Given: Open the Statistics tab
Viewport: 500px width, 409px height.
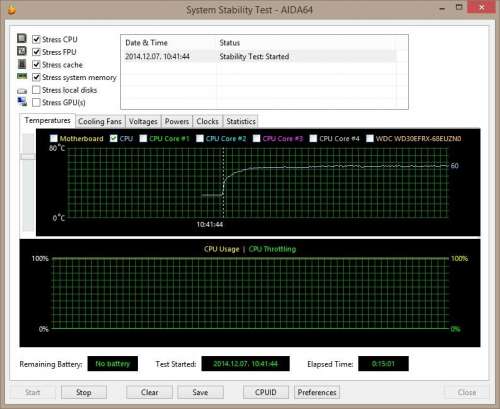Looking at the screenshot, I should [x=241, y=121].
